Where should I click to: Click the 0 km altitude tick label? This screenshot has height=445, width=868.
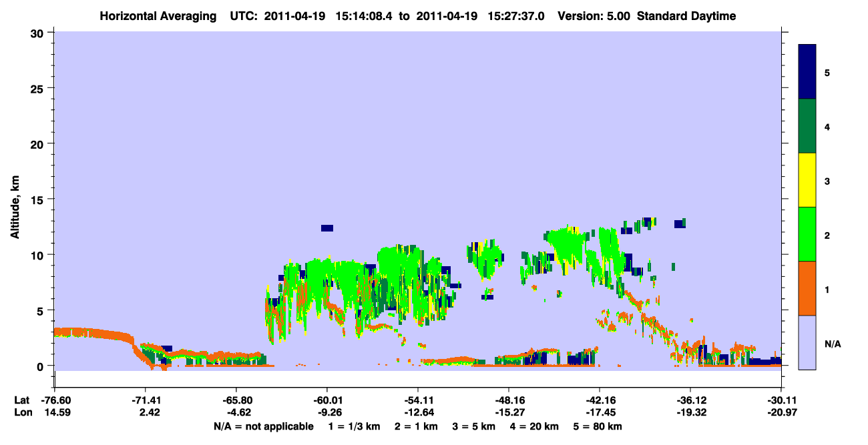[x=41, y=366]
